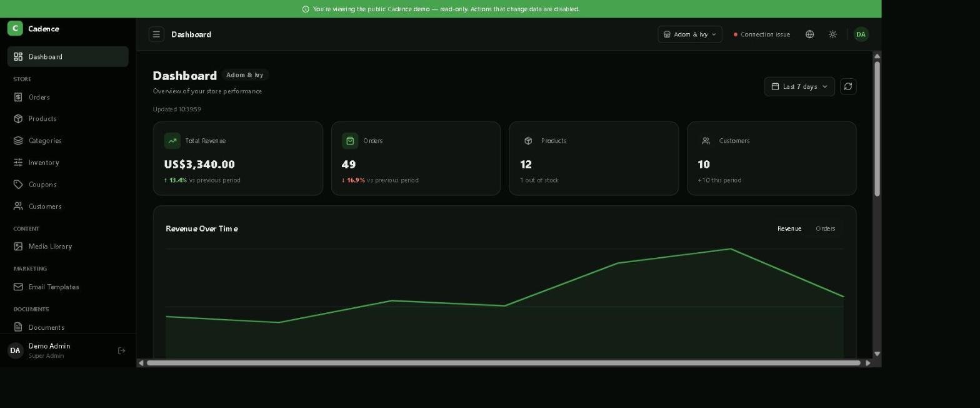Refresh the dashboard data
This screenshot has width=980, height=408.
pyautogui.click(x=848, y=86)
